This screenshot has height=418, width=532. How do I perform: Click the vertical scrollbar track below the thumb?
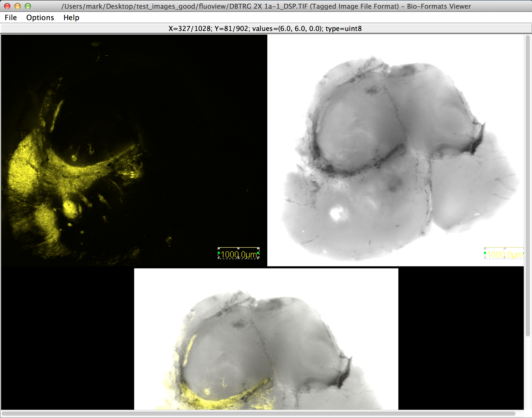click(528, 374)
